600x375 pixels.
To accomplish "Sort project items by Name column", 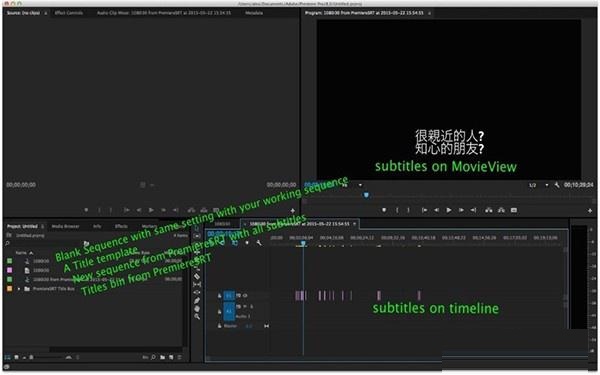I will (x=24, y=253).
